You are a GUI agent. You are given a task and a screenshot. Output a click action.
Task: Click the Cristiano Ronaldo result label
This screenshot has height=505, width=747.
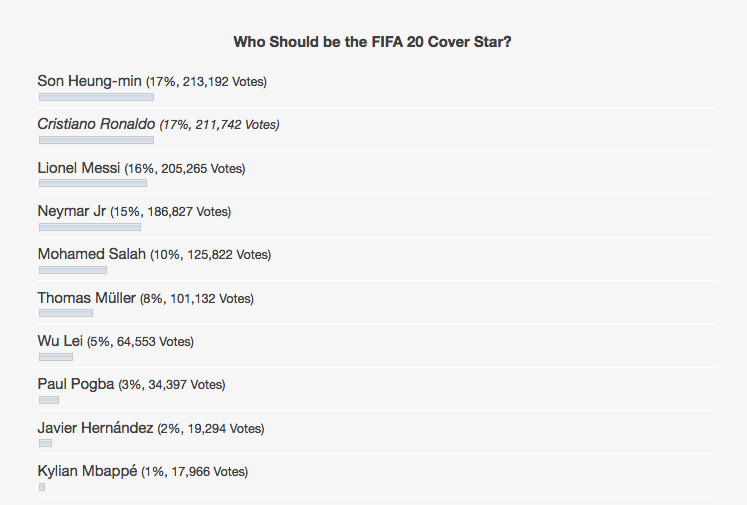point(158,125)
